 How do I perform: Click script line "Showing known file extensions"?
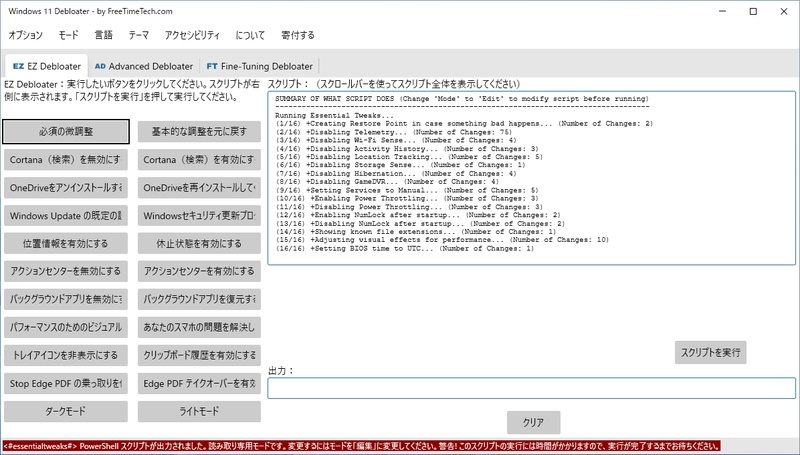415,232
